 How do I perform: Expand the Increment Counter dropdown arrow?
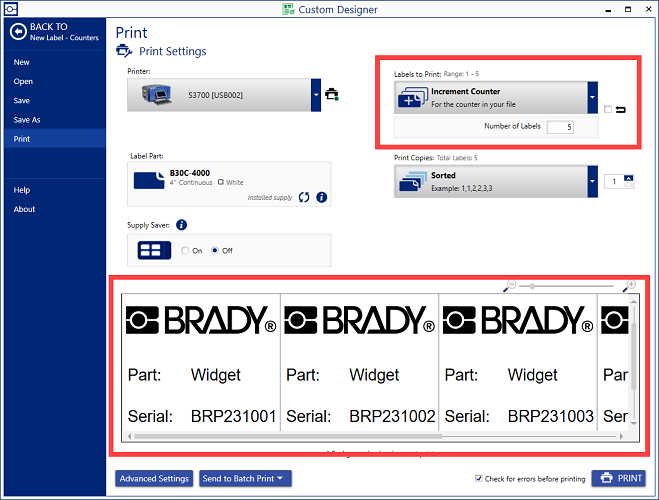(593, 97)
